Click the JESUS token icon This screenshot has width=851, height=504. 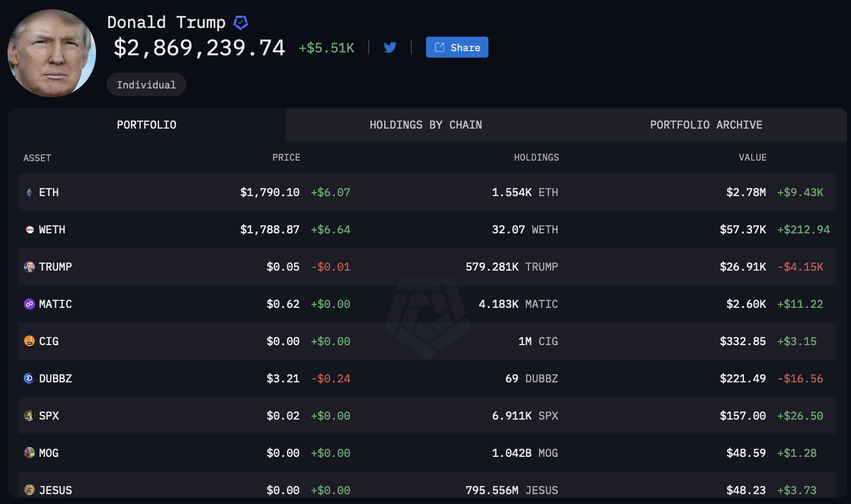[29, 490]
